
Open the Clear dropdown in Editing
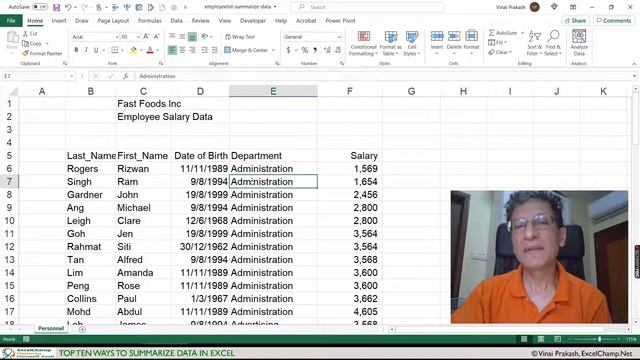[500, 52]
